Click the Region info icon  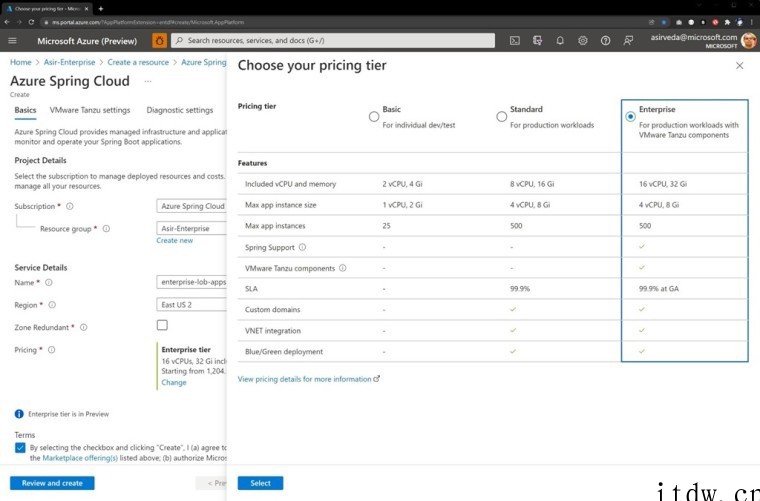52,305
